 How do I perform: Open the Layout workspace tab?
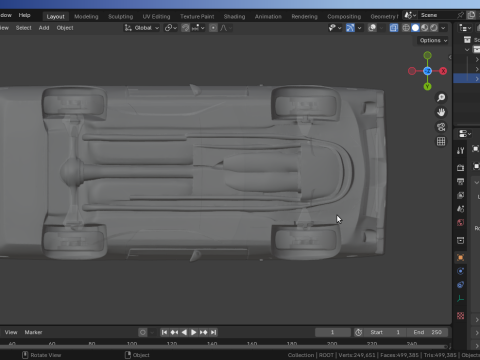(55, 16)
